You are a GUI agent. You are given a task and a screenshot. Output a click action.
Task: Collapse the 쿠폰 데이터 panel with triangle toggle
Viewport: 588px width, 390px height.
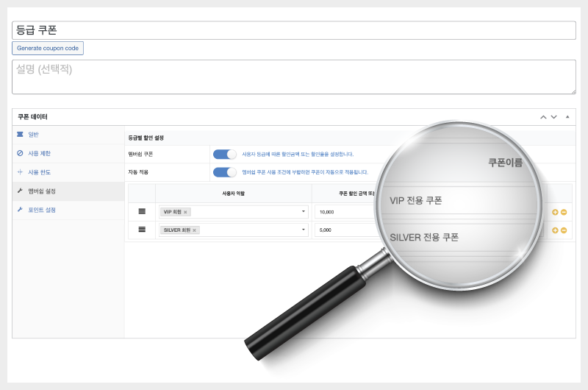[567, 117]
